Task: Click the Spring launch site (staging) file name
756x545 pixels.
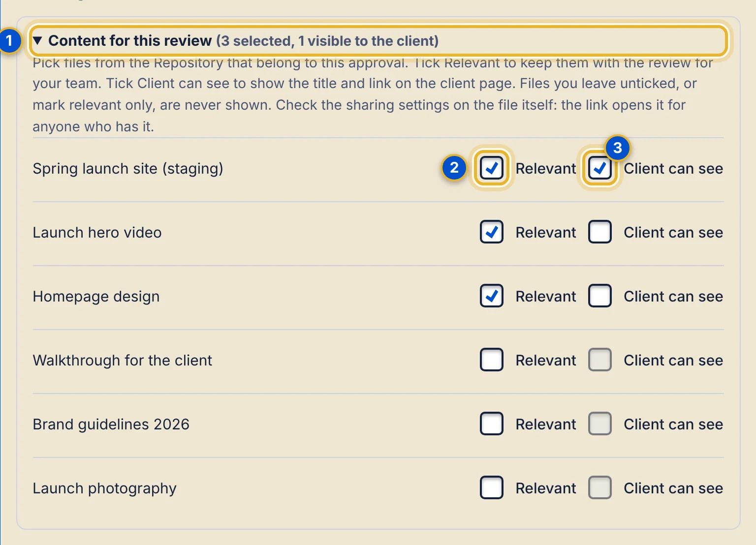Action: click(x=128, y=169)
